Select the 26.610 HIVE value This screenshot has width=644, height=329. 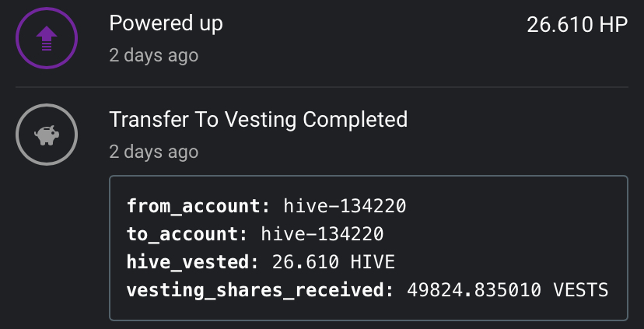[x=334, y=262]
